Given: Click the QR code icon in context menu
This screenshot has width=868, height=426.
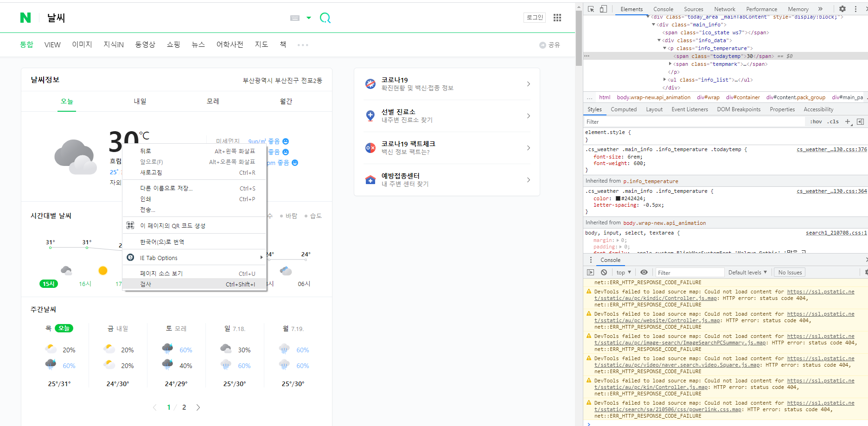Looking at the screenshot, I should [130, 226].
